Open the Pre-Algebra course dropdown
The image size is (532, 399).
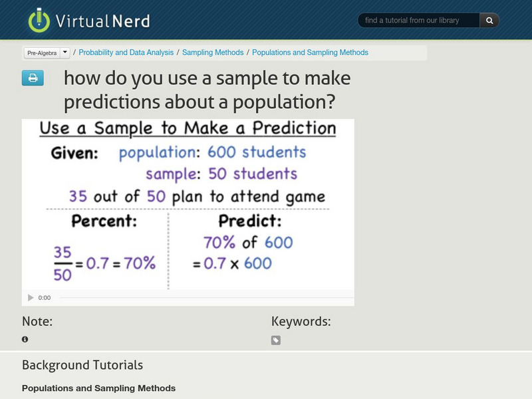(41, 52)
